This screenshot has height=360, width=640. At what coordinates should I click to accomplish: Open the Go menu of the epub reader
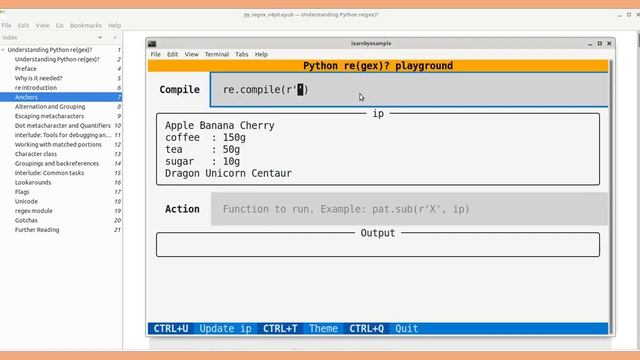60,25
